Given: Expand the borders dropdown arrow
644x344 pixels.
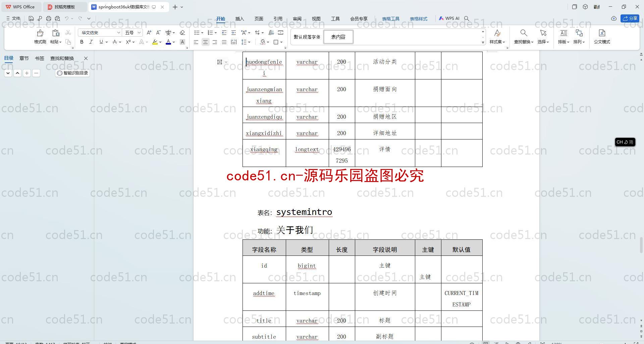Looking at the screenshot, I should tap(281, 42).
